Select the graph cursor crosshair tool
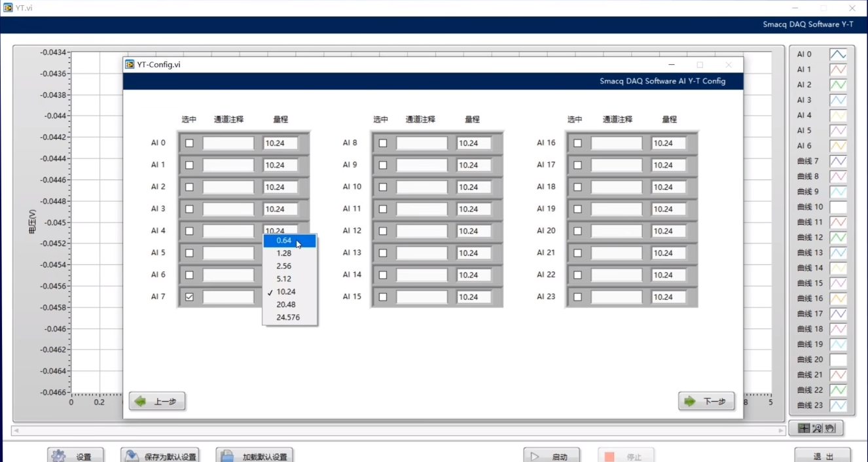The image size is (868, 462). pyautogui.click(x=804, y=429)
